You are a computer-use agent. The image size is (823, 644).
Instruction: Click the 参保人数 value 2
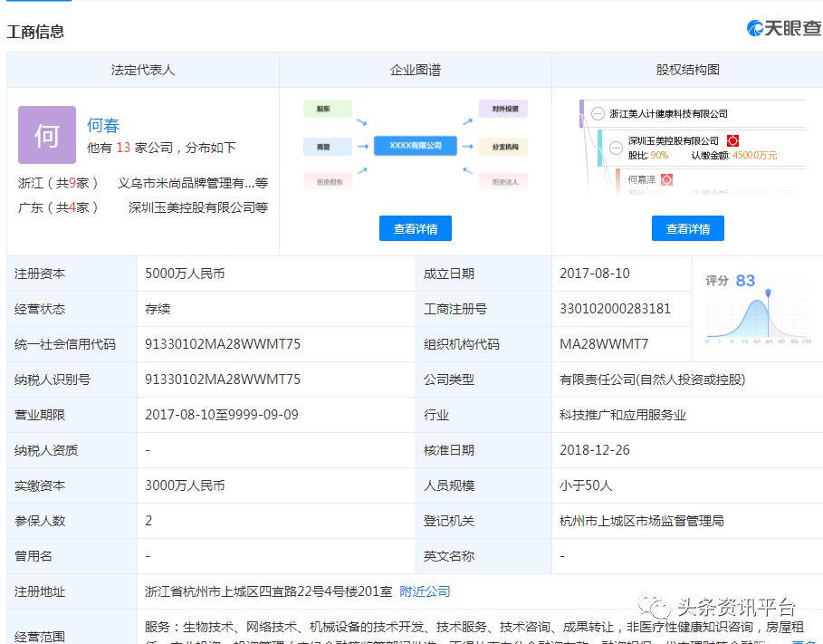pyautogui.click(x=148, y=521)
